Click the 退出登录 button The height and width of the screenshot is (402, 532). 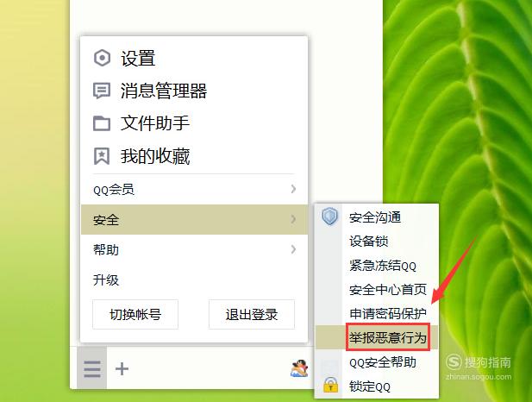pos(252,314)
